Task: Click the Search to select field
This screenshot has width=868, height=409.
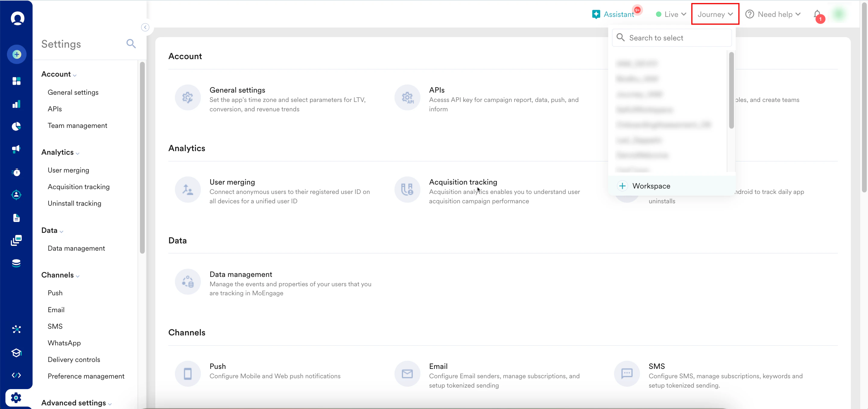Action: pyautogui.click(x=672, y=38)
